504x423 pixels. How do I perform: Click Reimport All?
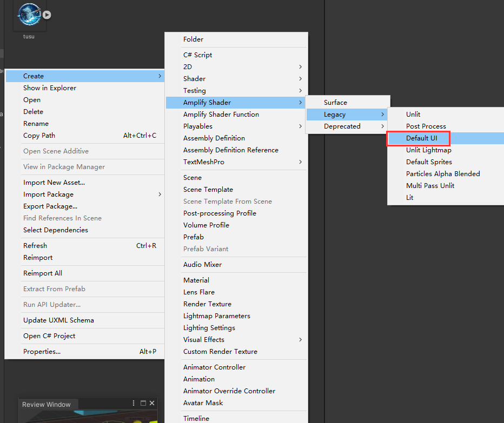(85, 273)
